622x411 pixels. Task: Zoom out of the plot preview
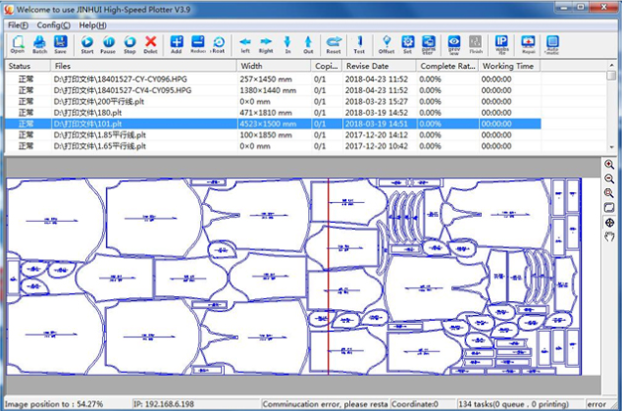click(x=609, y=179)
